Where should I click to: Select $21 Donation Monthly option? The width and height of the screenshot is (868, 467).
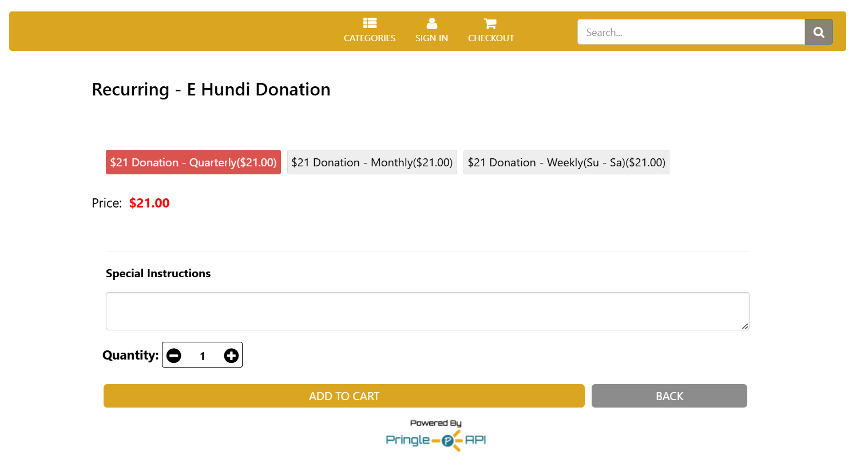pyautogui.click(x=372, y=162)
